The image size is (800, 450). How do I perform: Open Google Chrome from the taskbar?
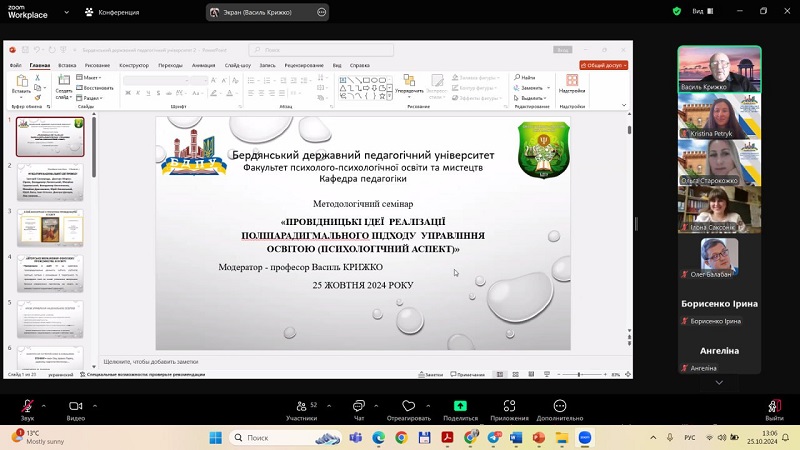[402, 438]
